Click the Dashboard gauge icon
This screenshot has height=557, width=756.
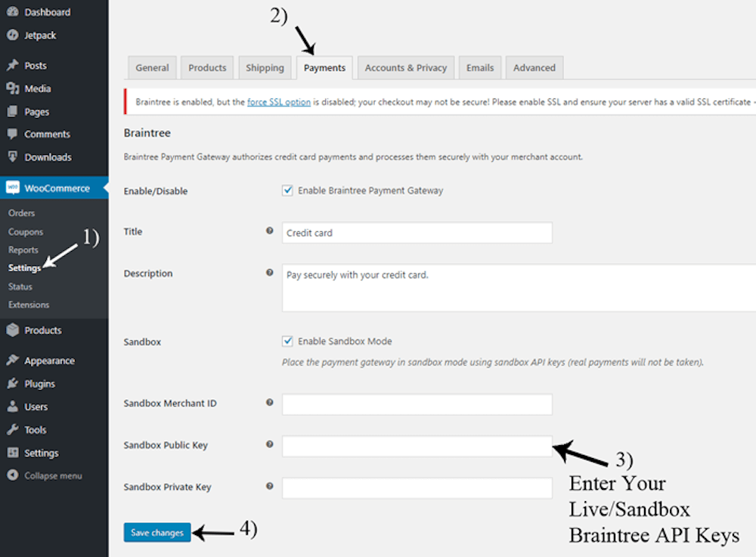(13, 12)
